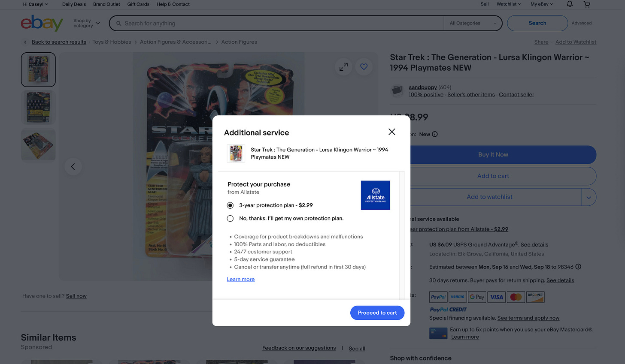Click the back arrow beside breadcrumbs
The width and height of the screenshot is (625, 364).
tap(25, 42)
